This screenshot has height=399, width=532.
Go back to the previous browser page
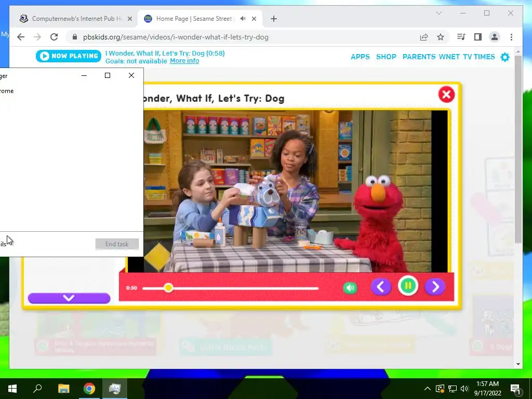[x=21, y=37]
